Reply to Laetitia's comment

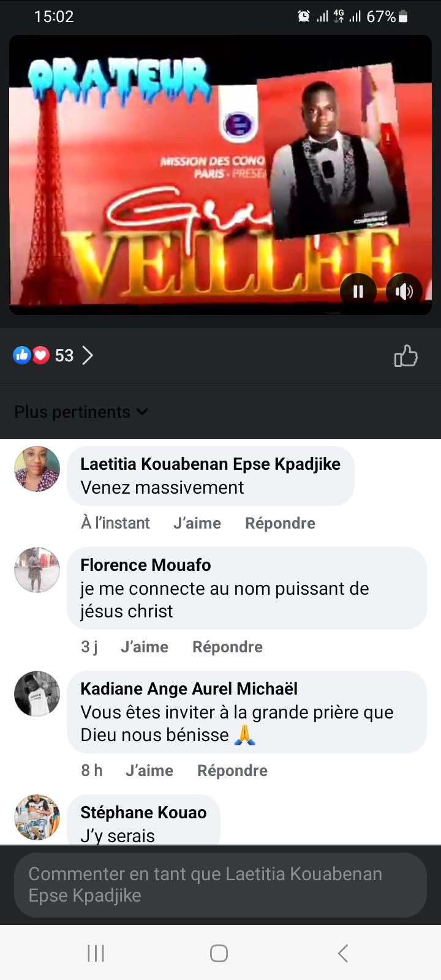(280, 523)
